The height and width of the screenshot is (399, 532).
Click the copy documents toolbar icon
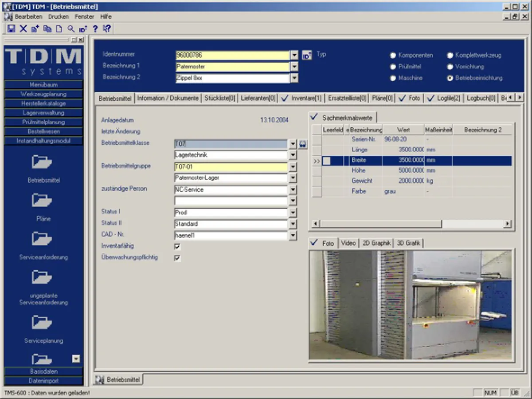click(x=47, y=29)
